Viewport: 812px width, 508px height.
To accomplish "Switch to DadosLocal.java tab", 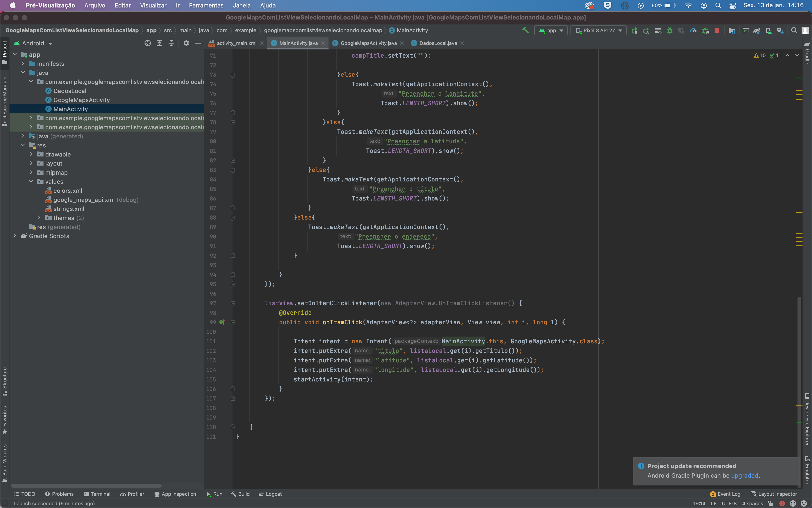I will [438, 43].
